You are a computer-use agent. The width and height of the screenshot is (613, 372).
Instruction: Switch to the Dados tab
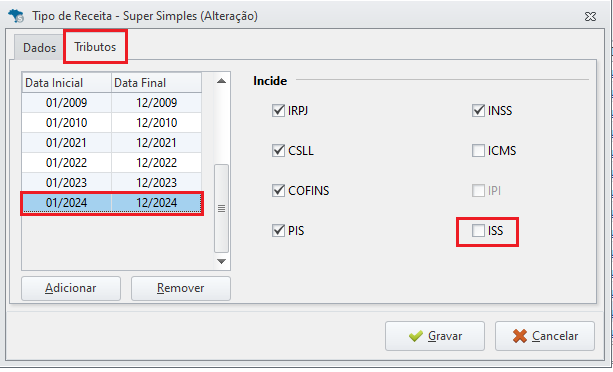tap(39, 48)
